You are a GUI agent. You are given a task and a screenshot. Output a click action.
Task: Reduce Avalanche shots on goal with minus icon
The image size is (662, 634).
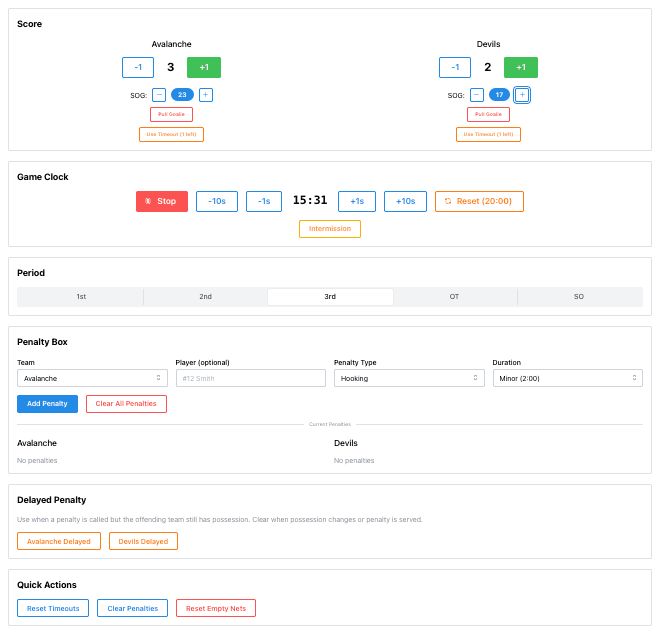159,95
